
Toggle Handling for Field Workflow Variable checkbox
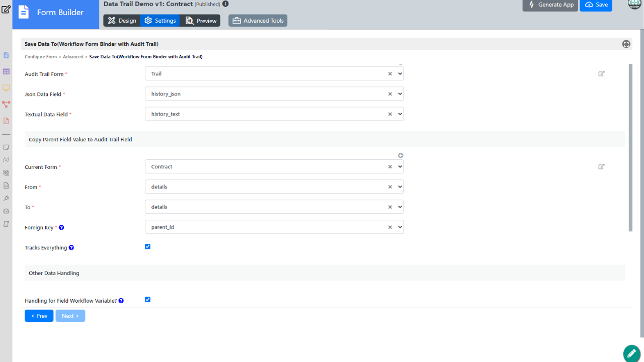pos(147,300)
